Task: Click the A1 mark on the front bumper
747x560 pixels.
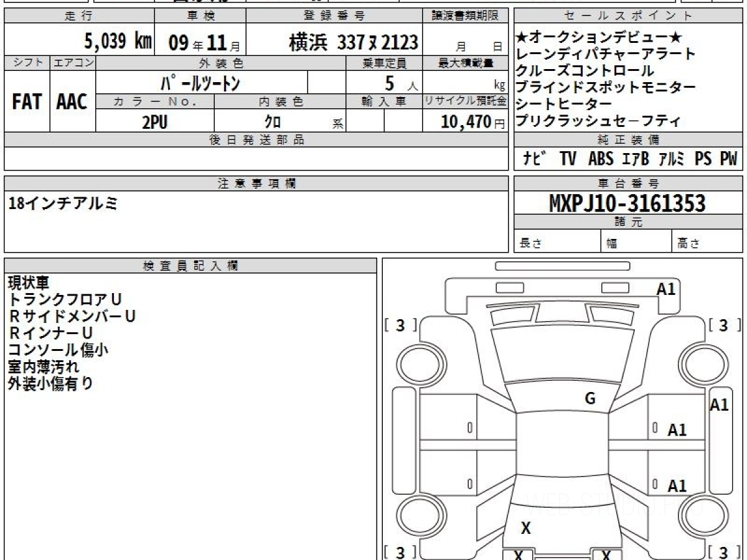Action: tap(666, 289)
